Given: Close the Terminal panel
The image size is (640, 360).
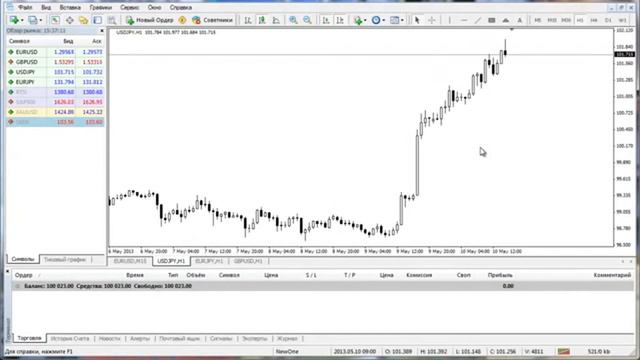Looking at the screenshot, I should [7, 271].
